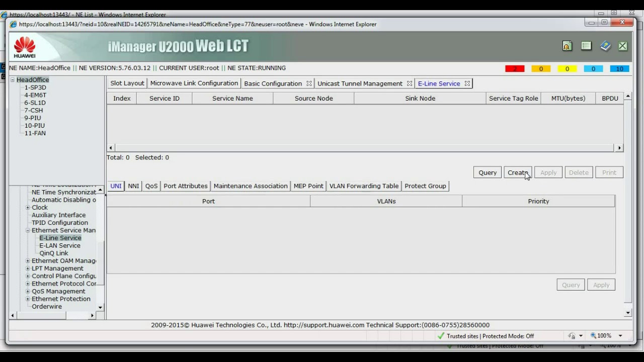The height and width of the screenshot is (362, 644).
Task: Open QinQ Link in function tree
Action: [54, 253]
